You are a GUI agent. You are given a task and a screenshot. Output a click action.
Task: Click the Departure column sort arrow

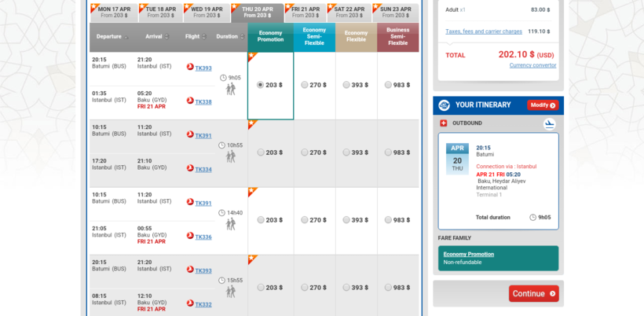coord(127,37)
